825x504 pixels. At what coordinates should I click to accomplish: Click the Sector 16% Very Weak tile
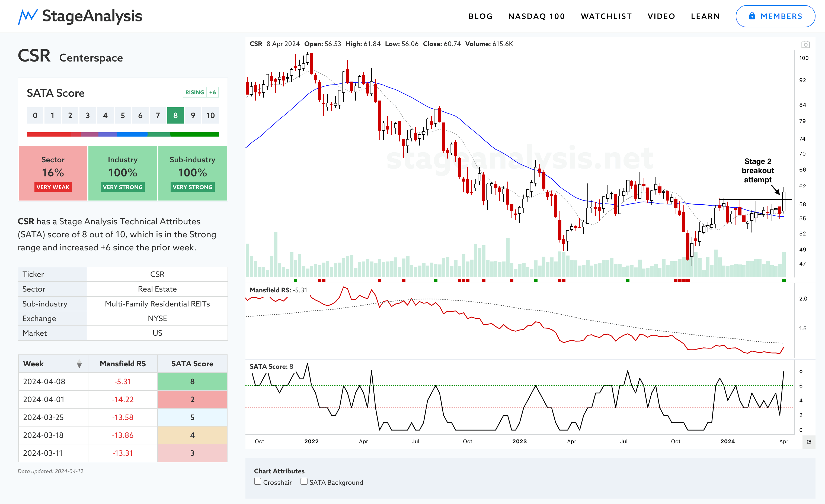[53, 173]
